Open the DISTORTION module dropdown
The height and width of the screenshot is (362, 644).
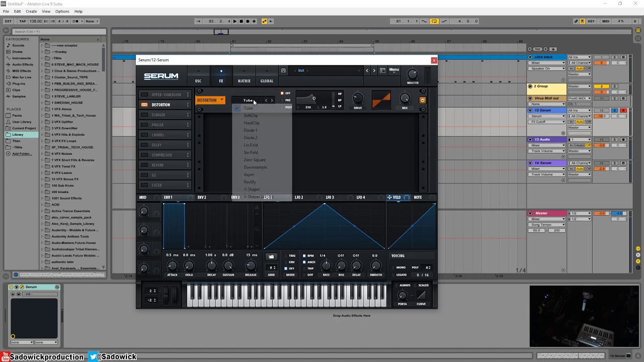210,100
